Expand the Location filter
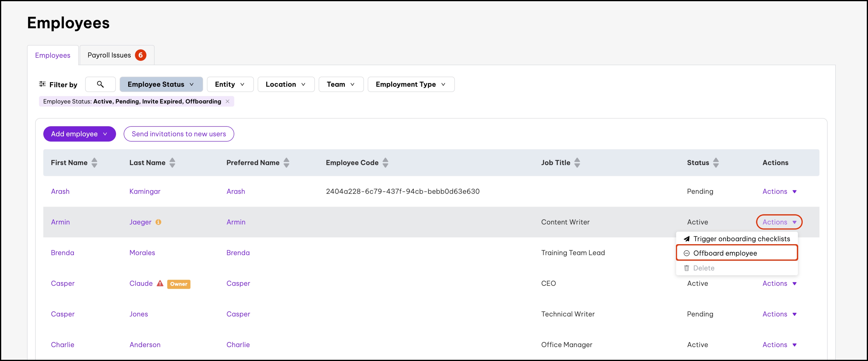Screen dimensions: 868x361 pos(285,84)
